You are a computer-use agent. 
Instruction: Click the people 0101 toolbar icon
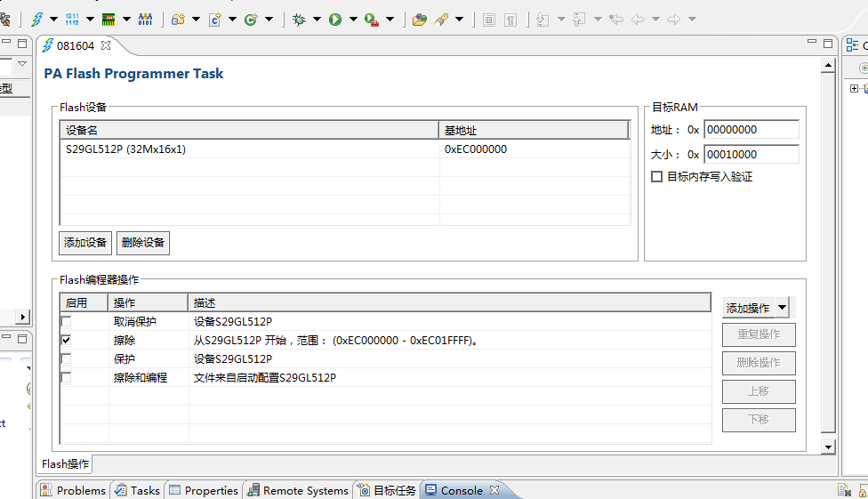click(145, 20)
